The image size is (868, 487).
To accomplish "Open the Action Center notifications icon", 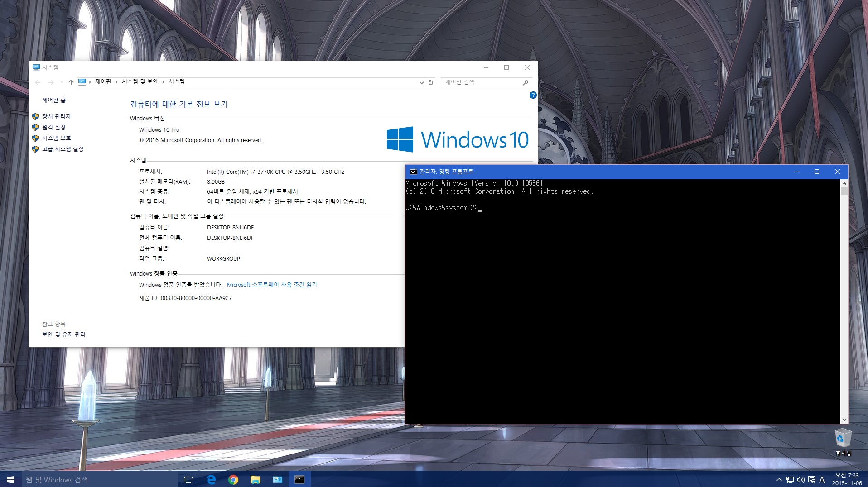I will click(812, 480).
